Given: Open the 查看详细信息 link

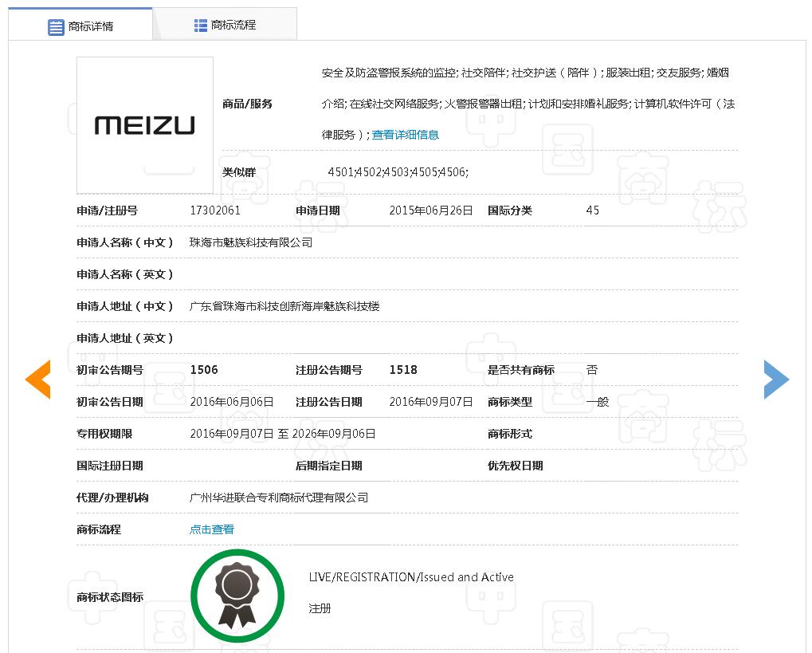Looking at the screenshot, I should click(x=405, y=135).
